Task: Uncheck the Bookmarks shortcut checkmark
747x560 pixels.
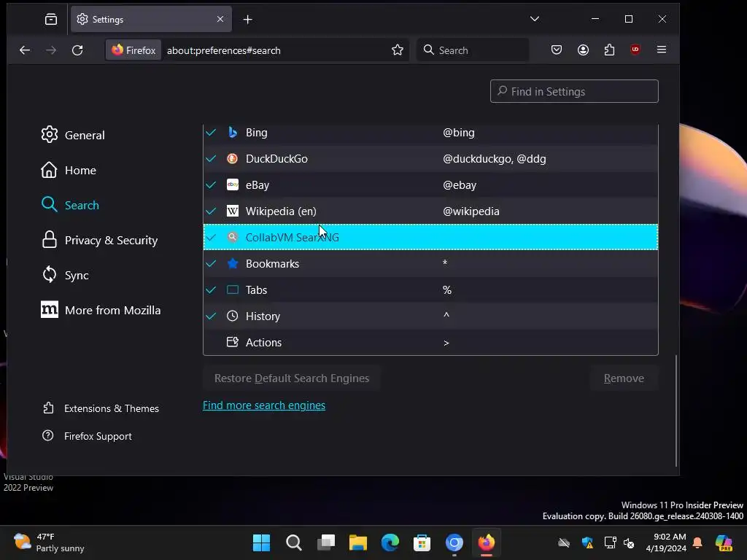Action: point(211,263)
